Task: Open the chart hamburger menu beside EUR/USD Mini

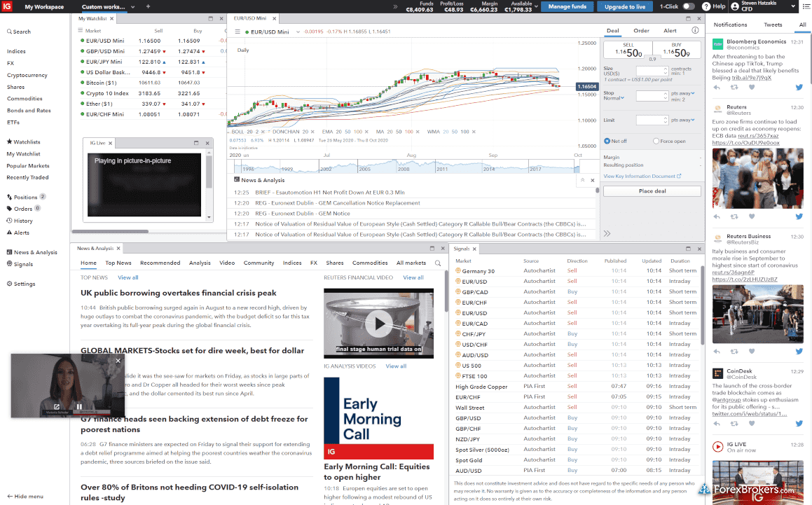Action: point(238,32)
